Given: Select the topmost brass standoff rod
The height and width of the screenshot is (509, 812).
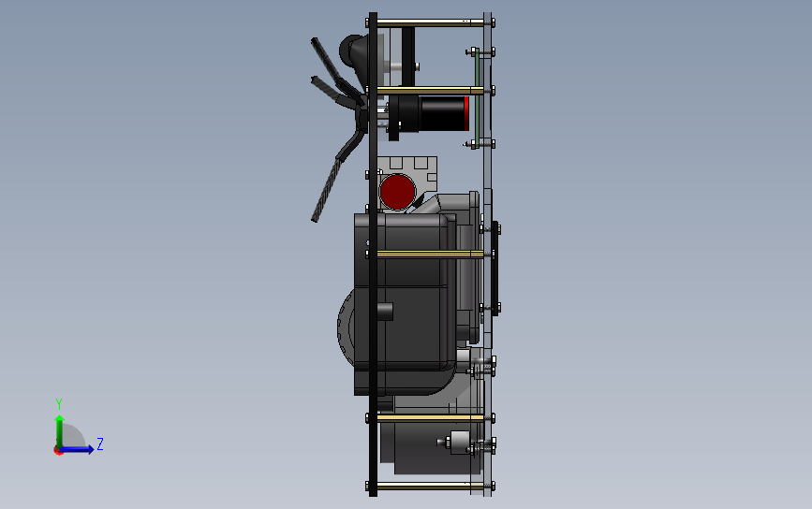Looking at the screenshot, I should [x=430, y=22].
